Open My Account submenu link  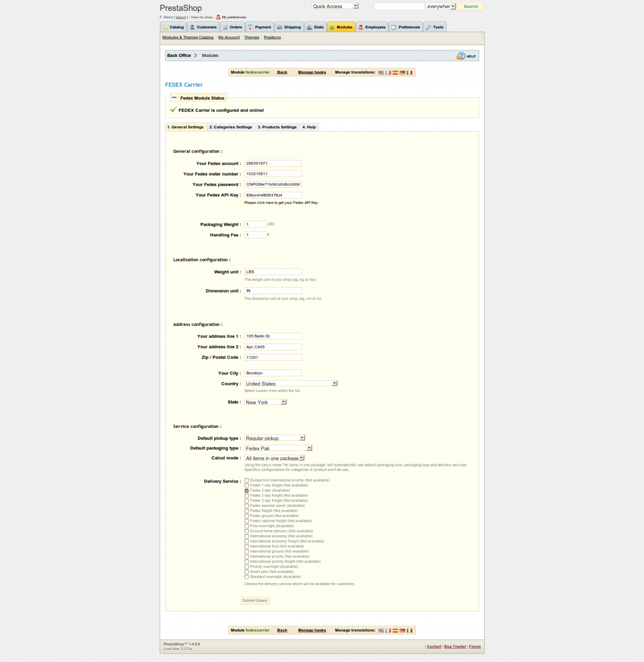(229, 38)
